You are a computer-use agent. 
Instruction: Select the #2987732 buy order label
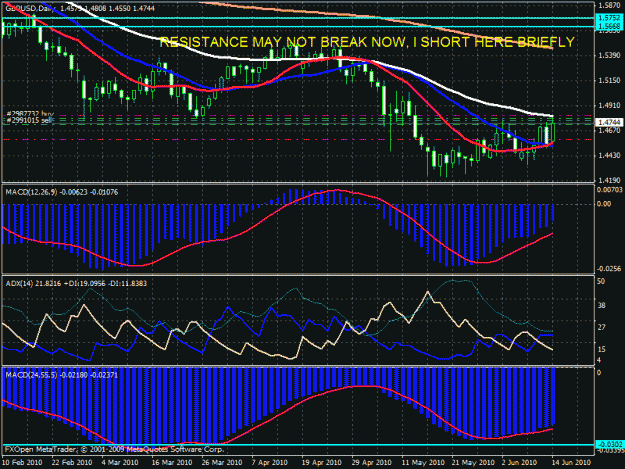click(x=30, y=114)
